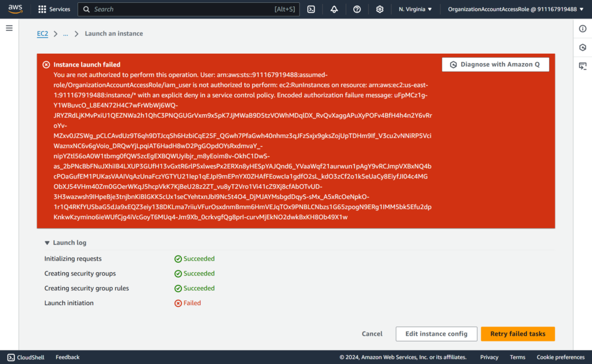Collapse the Launch log section
This screenshot has height=364, width=592.
[x=47, y=243]
